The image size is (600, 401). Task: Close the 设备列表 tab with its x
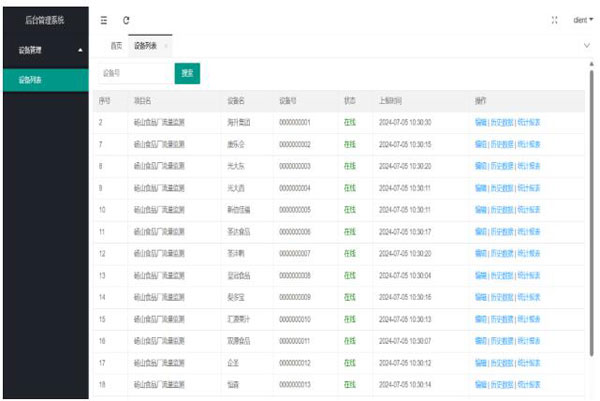pyautogui.click(x=166, y=46)
